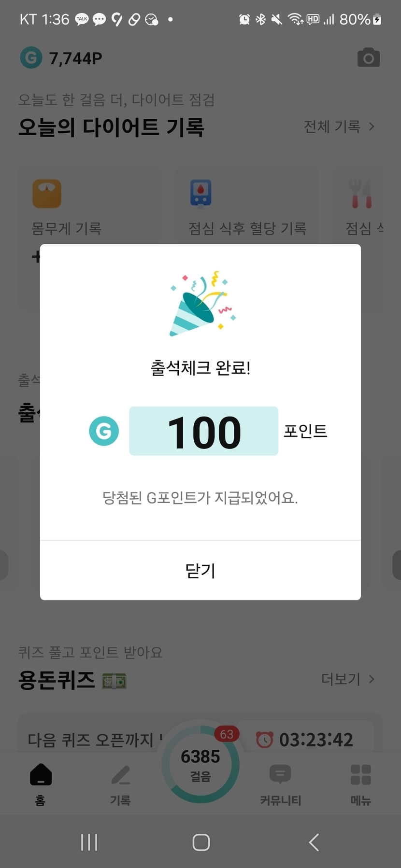Open 전체 기록 chevron link

(339, 126)
